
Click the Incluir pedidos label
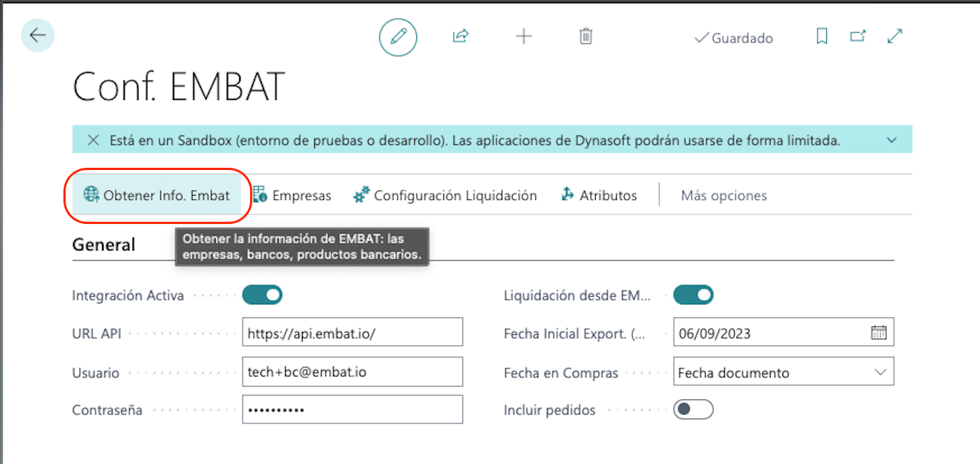click(x=550, y=410)
